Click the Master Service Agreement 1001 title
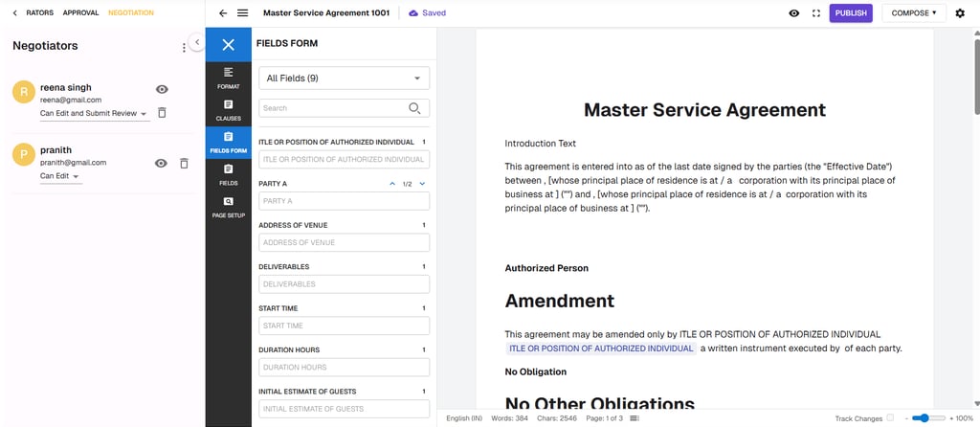The height and width of the screenshot is (427, 980). click(x=326, y=13)
